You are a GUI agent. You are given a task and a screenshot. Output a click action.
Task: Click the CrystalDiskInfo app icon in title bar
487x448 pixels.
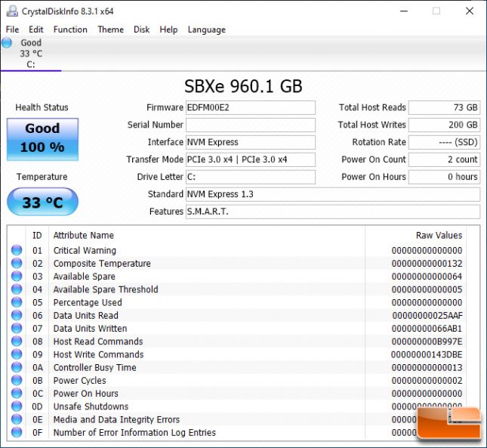point(12,11)
